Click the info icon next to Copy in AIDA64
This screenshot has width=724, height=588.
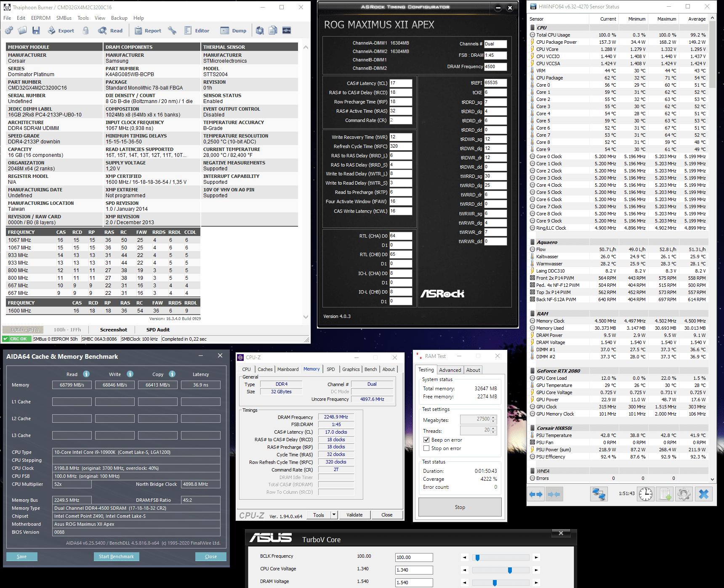pyautogui.click(x=172, y=374)
